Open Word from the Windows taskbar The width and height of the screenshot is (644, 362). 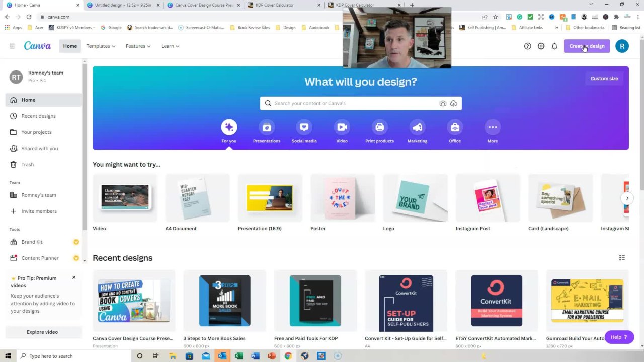tap(255, 356)
